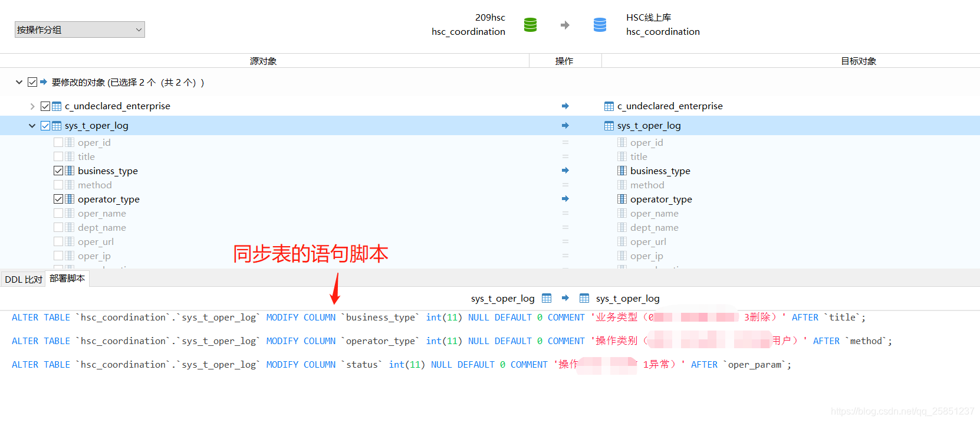
Task: Click the operation arrow for operator_type
Action: 565,199
